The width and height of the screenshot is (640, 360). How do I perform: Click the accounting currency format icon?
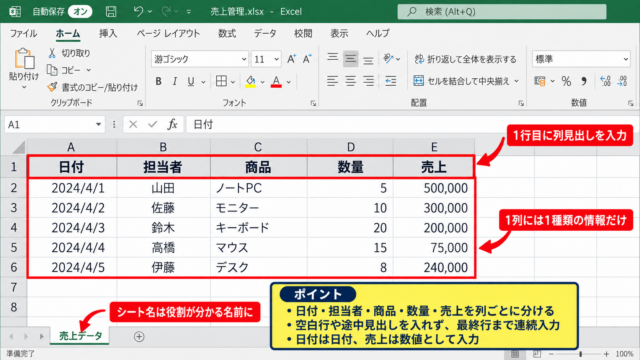pos(540,81)
